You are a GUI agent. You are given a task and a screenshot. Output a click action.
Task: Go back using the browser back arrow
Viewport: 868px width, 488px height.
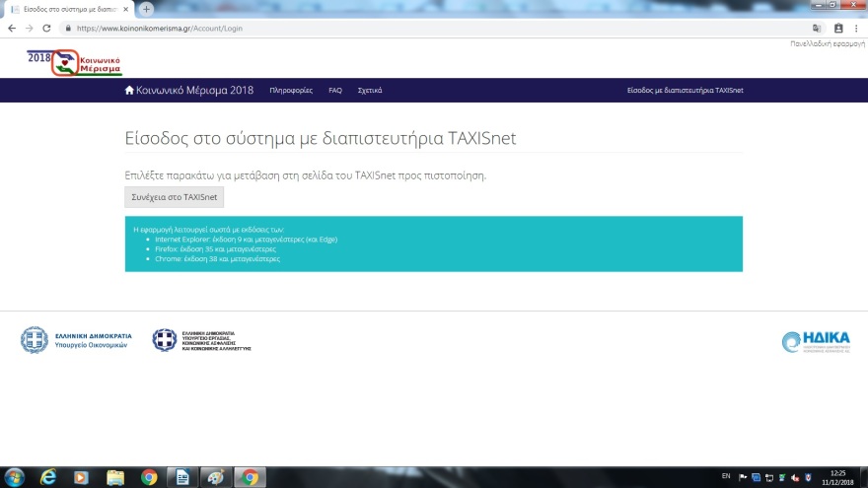point(12,28)
